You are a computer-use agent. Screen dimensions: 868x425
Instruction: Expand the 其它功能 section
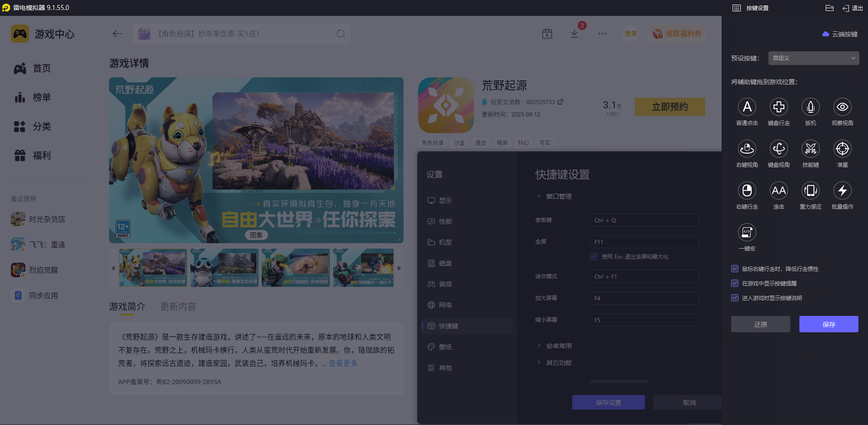click(x=559, y=362)
